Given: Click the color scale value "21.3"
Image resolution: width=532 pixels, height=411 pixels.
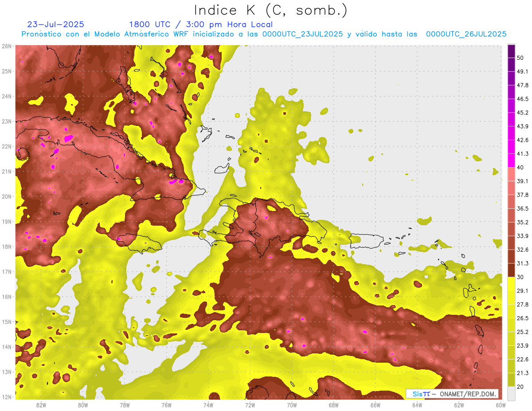Looking at the screenshot, I should pos(523,372).
